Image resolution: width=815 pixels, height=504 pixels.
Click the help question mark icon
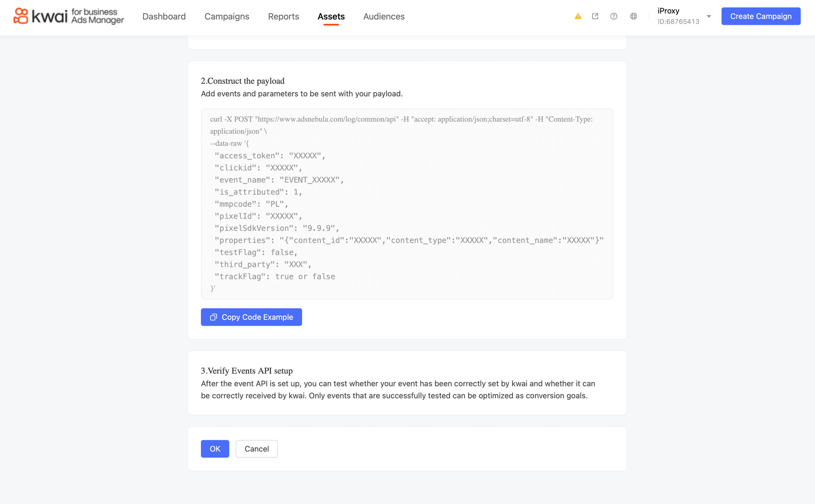(x=614, y=16)
